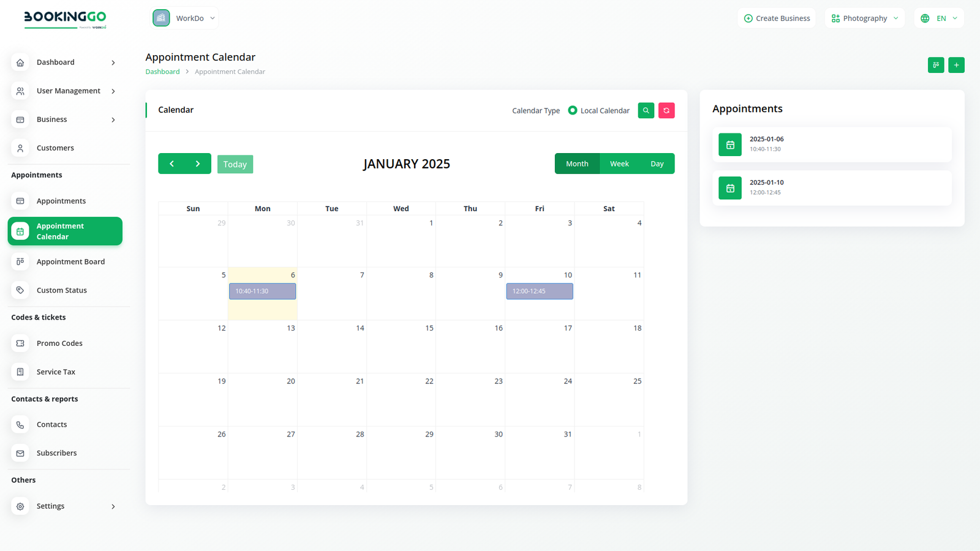980x551 pixels.
Task: Select the Local Calendar radio button
Action: point(573,110)
